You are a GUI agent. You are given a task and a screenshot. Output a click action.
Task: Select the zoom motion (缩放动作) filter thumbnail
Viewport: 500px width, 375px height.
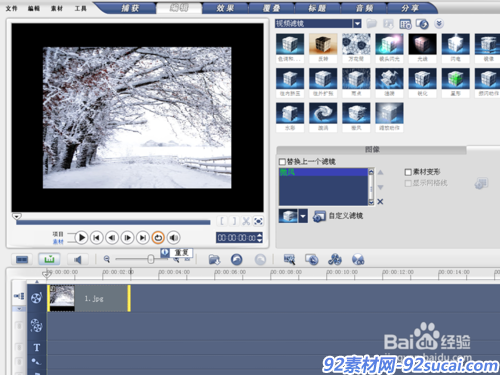tap(389, 113)
